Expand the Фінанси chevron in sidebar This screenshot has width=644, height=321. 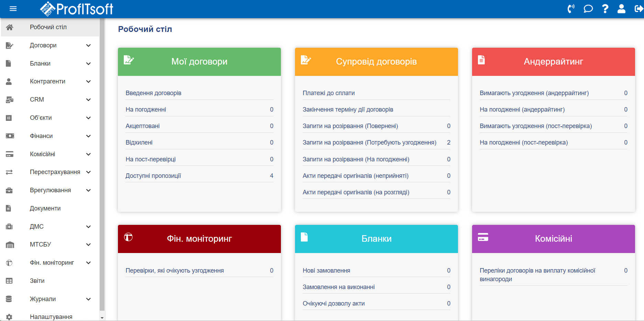[x=88, y=136]
